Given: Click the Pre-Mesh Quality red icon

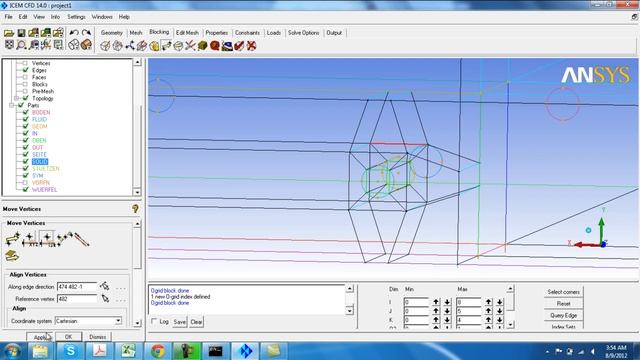Looking at the screenshot, I should [x=215, y=46].
